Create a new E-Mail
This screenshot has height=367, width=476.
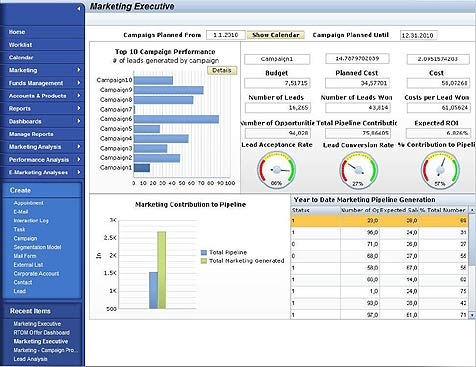pyautogui.click(x=21, y=212)
